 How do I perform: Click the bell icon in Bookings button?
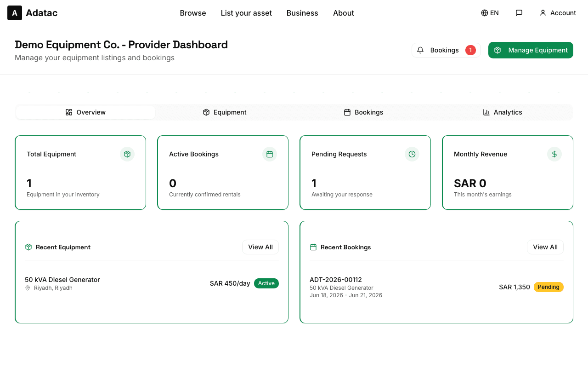[x=420, y=50]
